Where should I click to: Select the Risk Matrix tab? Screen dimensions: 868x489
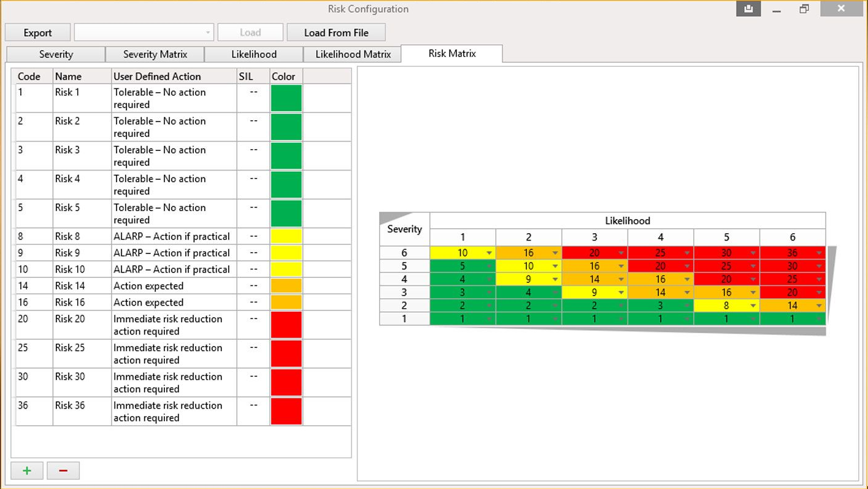point(452,53)
